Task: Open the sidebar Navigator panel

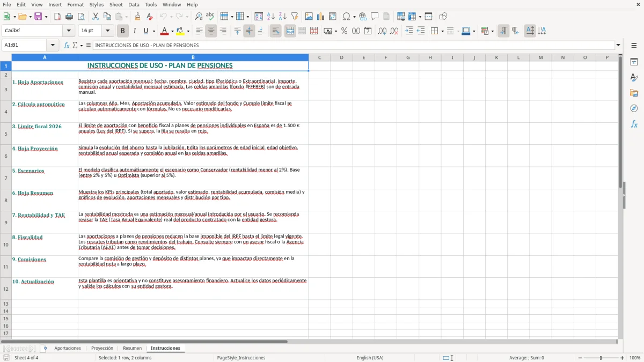Action: pos(634,108)
